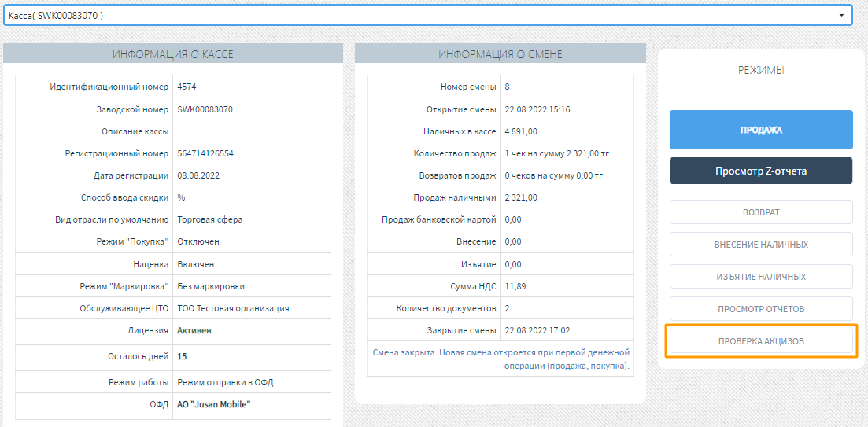Click the ИНФОРМАЦИЯ О СМЕНЕ header
This screenshot has height=427, width=868.
coord(500,53)
